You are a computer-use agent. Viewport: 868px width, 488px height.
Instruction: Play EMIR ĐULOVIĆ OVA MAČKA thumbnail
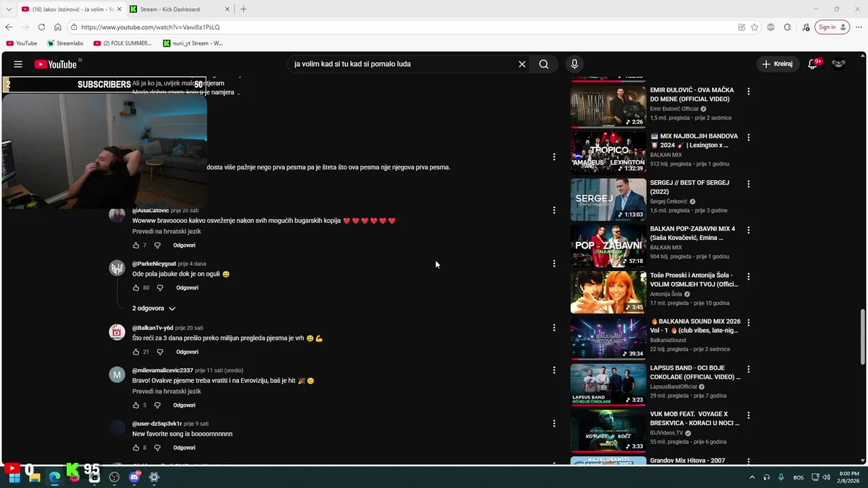608,107
